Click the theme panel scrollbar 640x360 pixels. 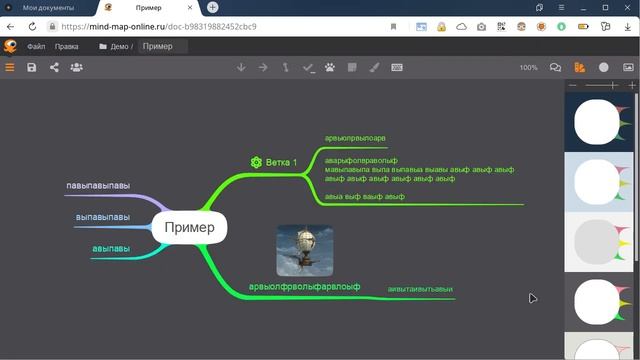tap(636, 177)
